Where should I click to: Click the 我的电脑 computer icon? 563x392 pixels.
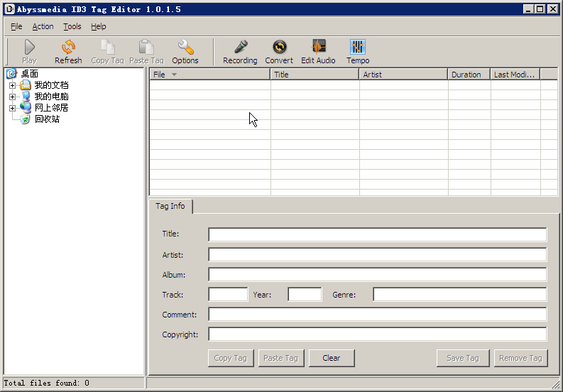(26, 97)
